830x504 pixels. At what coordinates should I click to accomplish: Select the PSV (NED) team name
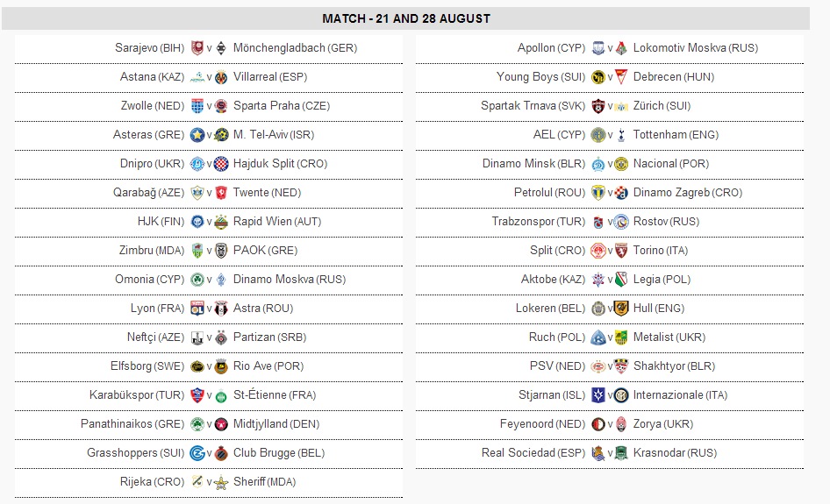click(x=557, y=366)
